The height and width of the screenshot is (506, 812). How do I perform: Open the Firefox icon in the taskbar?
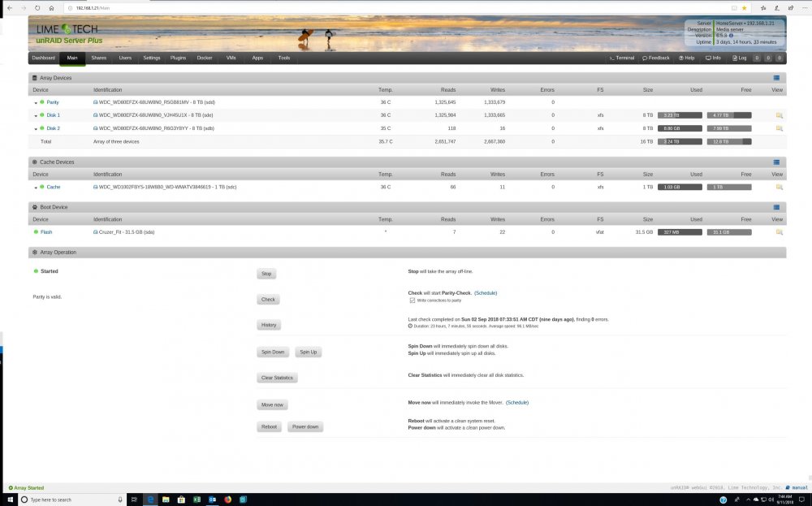tap(228, 500)
